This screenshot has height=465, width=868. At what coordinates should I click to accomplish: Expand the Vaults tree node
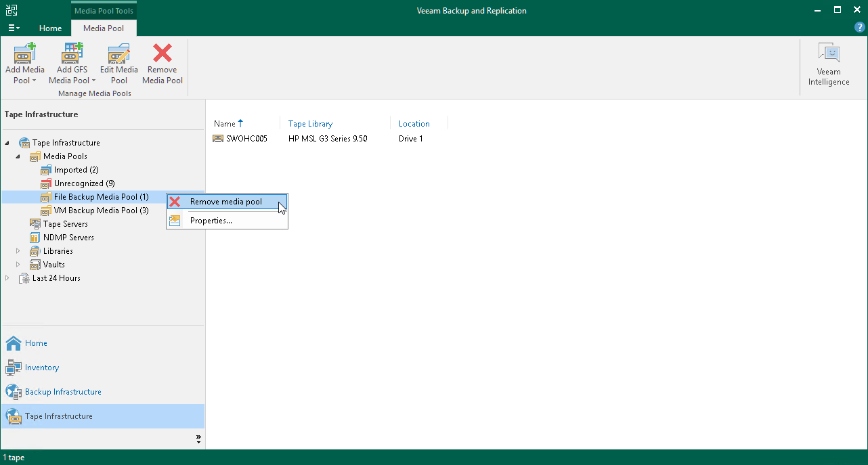[18, 265]
